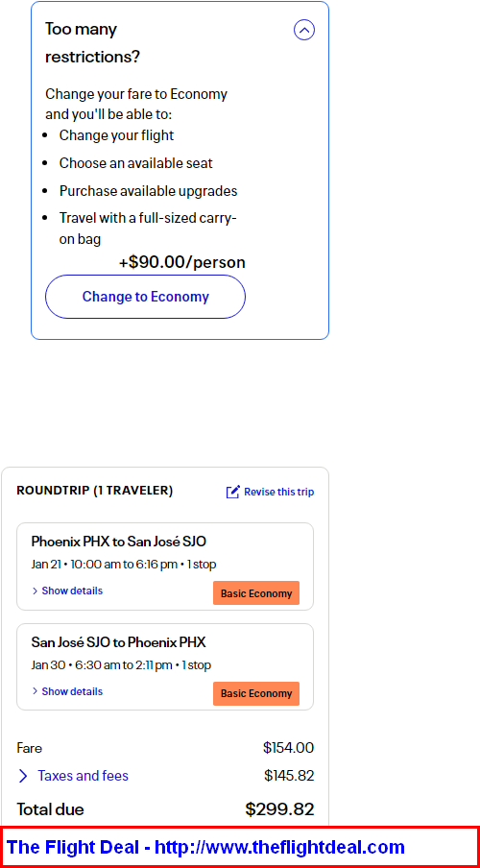
Task: Click the San José SJO to Phoenix PHX heading
Action: tap(118, 642)
